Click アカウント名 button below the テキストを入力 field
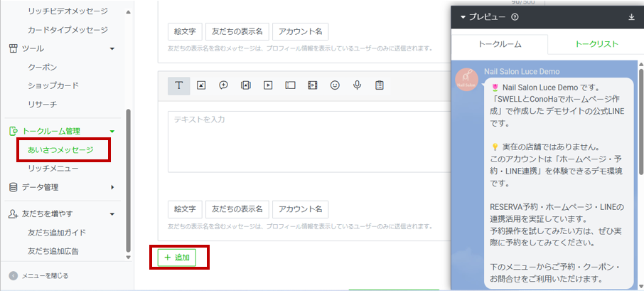Viewport: 644px width, 291px height. tap(300, 209)
